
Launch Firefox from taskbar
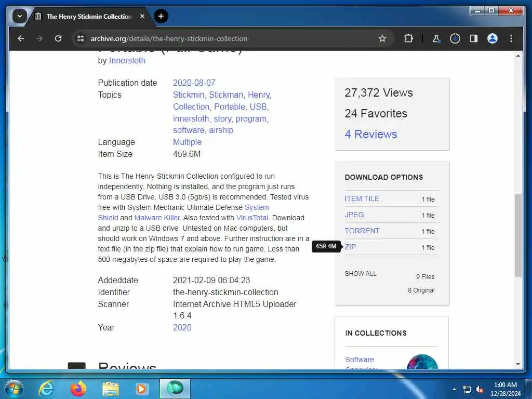point(78,389)
